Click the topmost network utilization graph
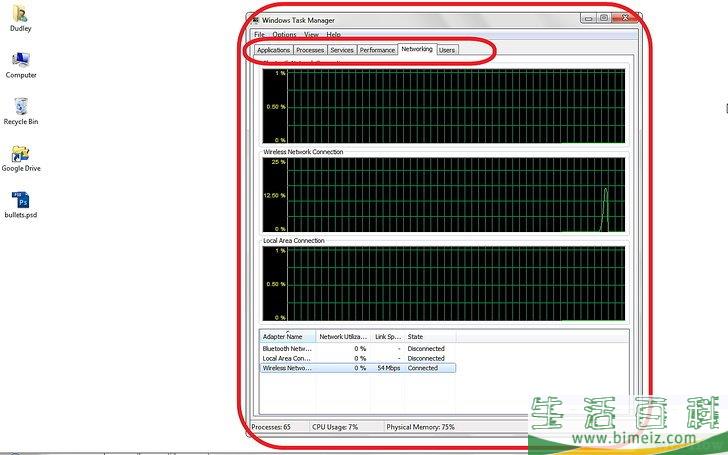This screenshot has height=455, width=728. (443, 106)
